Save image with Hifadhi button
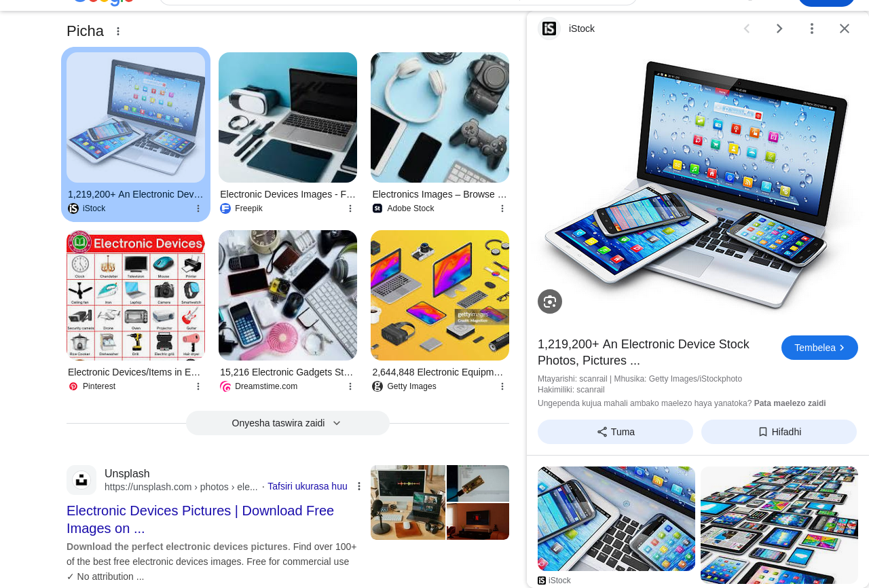 779,432
